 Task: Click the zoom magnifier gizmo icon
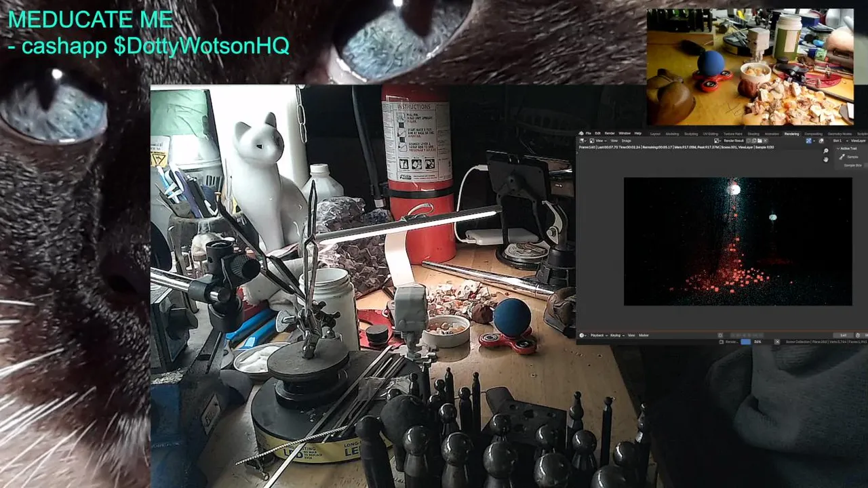pos(826,150)
